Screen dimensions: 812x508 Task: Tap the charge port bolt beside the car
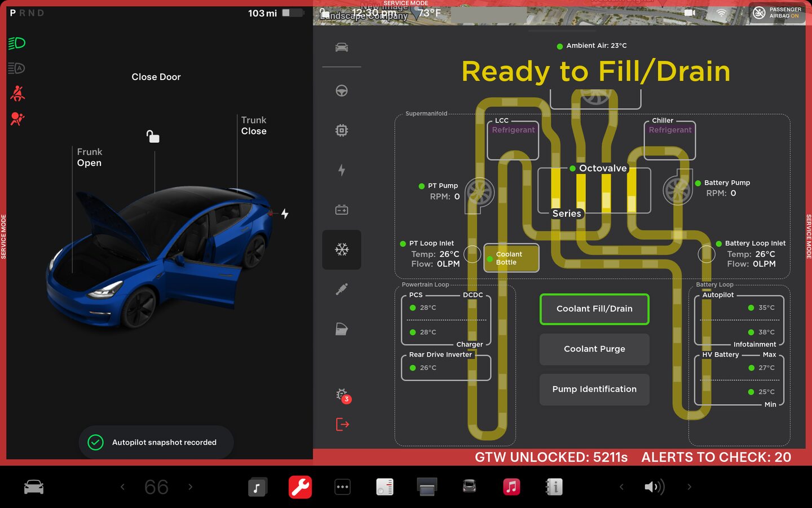point(285,214)
